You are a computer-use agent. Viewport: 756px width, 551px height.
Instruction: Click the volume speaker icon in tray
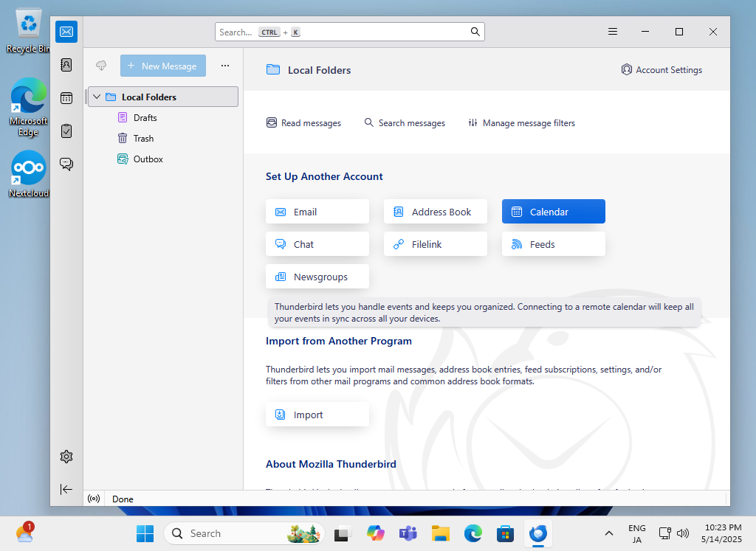pyautogui.click(x=683, y=533)
